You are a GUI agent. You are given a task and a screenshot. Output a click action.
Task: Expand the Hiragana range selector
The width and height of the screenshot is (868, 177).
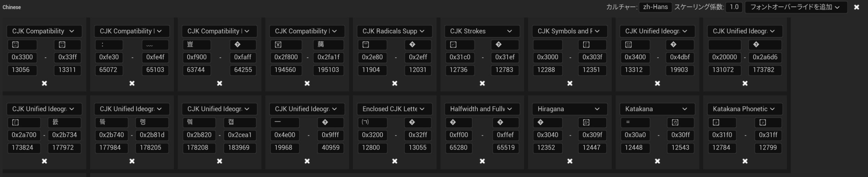[x=569, y=109]
